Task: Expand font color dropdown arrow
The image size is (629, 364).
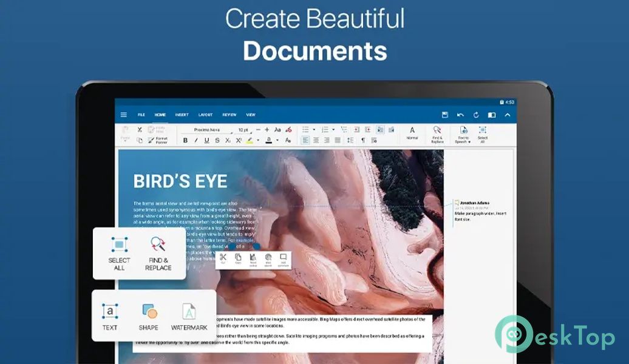Action: pos(277,140)
